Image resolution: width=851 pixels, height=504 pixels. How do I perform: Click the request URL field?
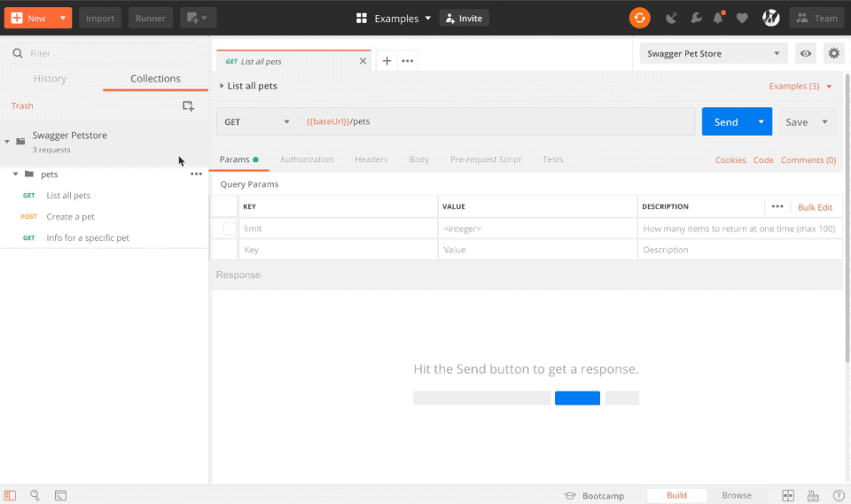coord(496,121)
